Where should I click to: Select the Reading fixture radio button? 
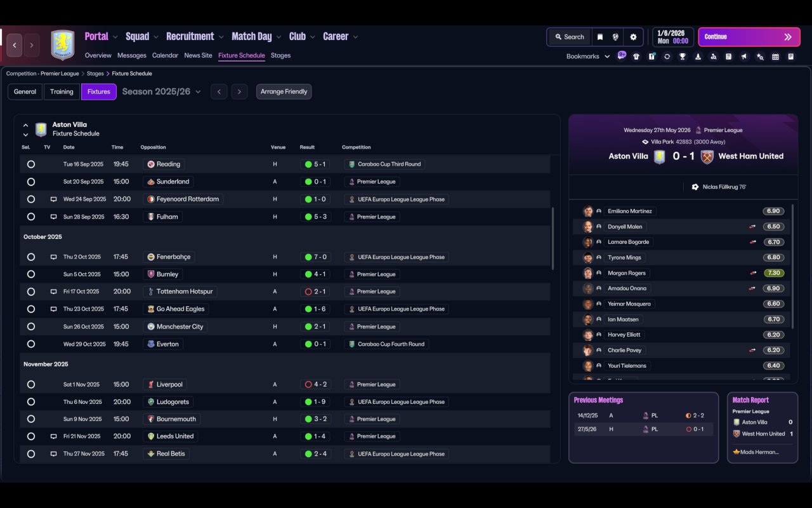(x=31, y=164)
